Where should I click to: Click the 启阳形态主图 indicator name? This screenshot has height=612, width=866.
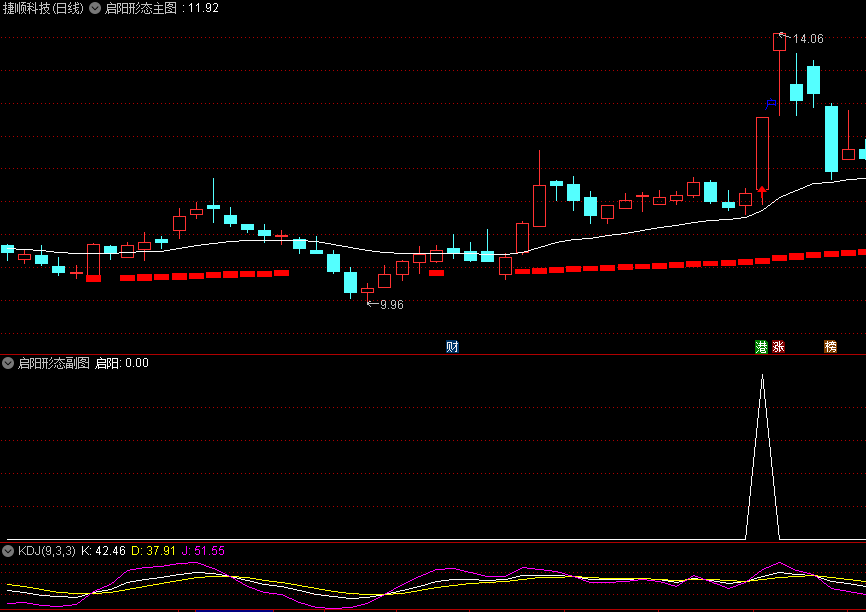coord(141,8)
